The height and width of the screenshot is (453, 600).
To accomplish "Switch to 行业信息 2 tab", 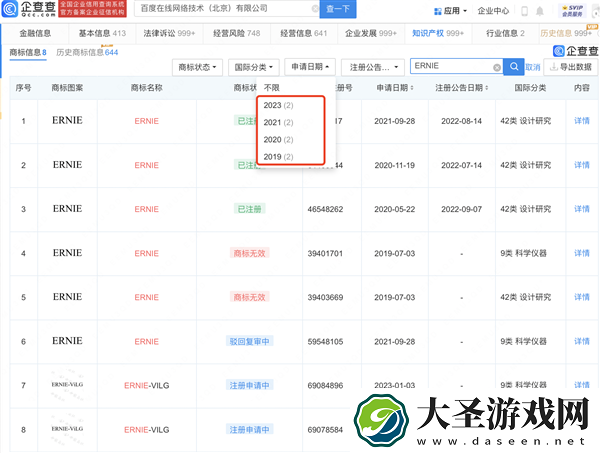I will click(x=505, y=33).
